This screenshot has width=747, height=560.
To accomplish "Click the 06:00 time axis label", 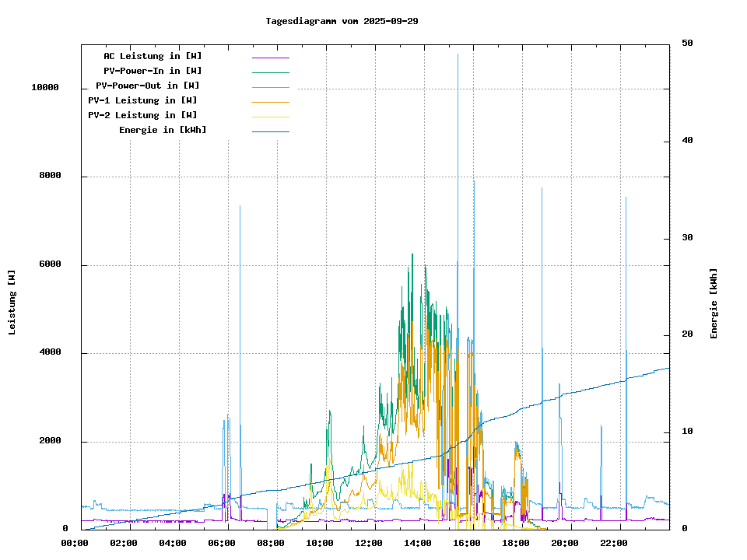I will tap(222, 543).
